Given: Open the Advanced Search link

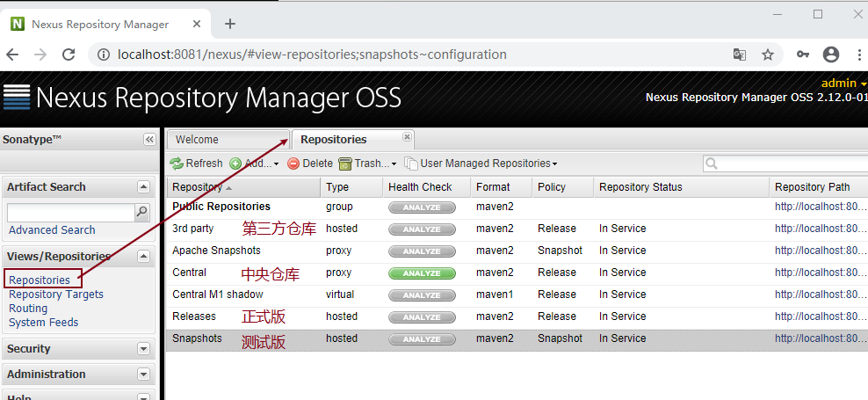Looking at the screenshot, I should 52,230.
